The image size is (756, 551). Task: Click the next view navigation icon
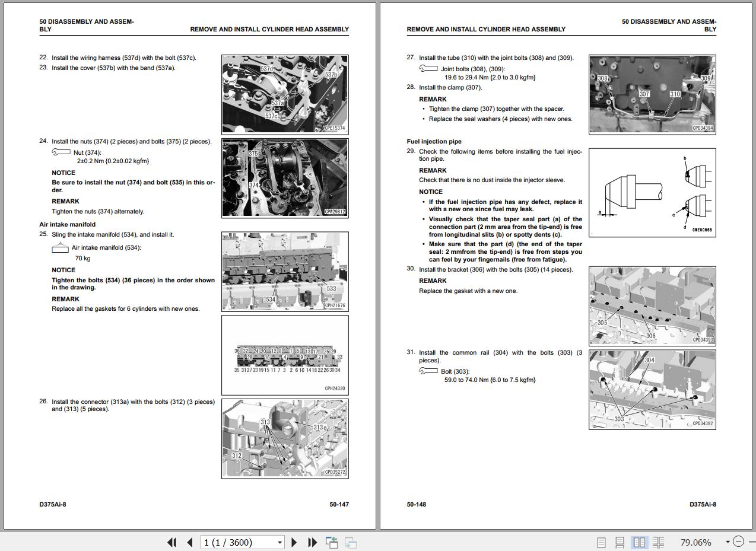pos(350,542)
